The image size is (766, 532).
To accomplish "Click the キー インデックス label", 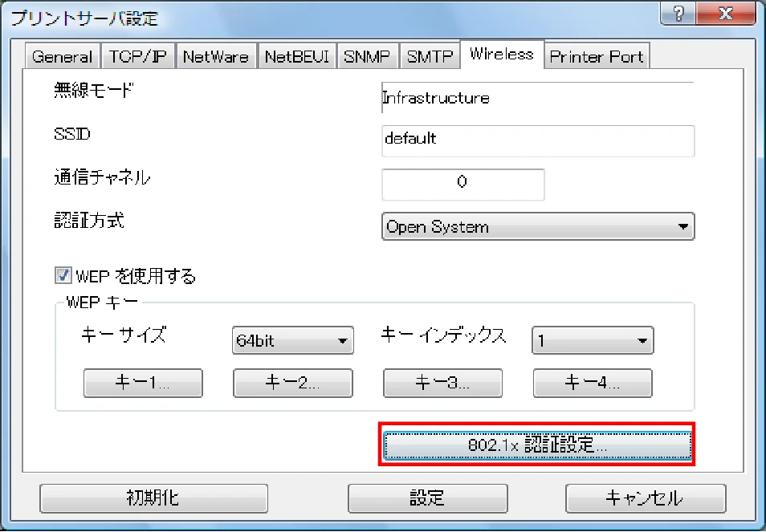I will click(443, 335).
